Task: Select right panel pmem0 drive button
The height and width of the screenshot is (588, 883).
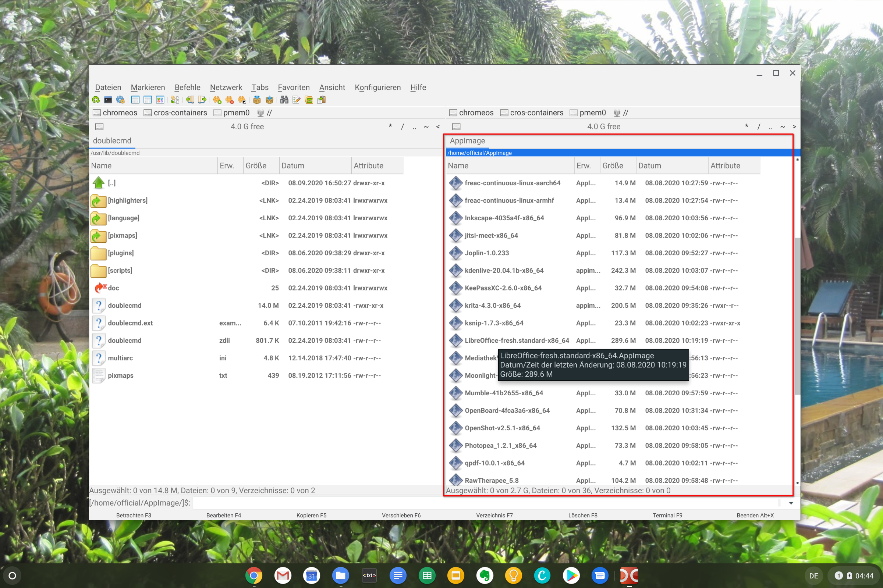Action: 588,113
